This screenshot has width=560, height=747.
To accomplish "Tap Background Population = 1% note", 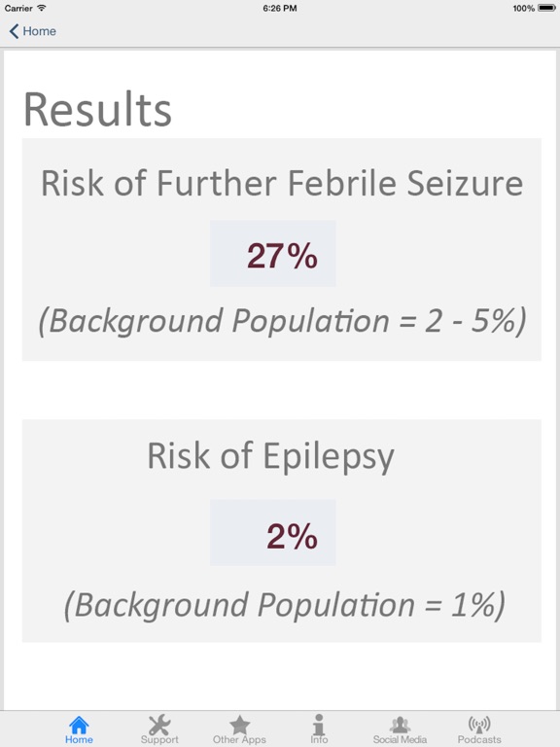I will 284,606.
